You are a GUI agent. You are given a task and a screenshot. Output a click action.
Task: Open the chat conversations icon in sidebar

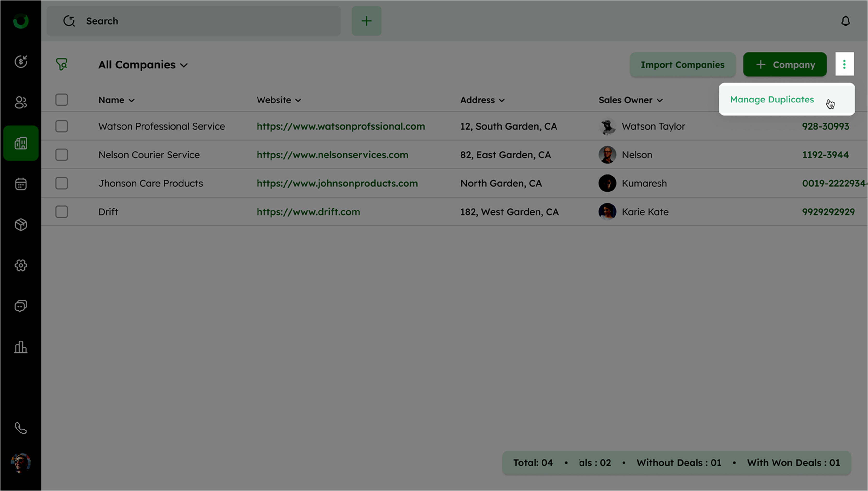click(21, 306)
